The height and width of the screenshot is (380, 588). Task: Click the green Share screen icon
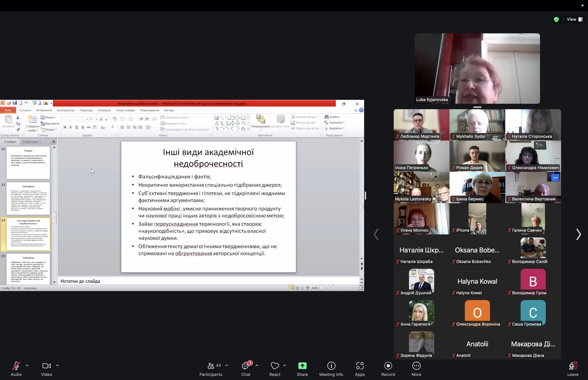302,366
